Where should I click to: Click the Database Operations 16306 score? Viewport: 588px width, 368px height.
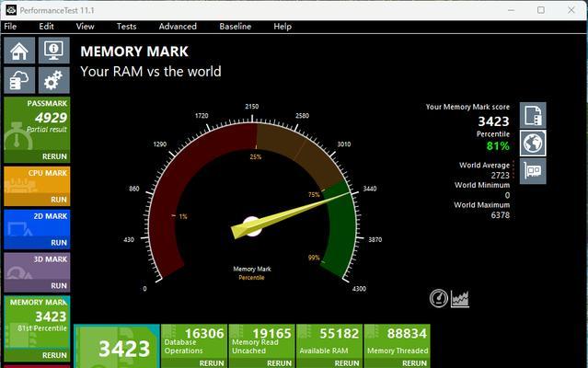click(204, 333)
